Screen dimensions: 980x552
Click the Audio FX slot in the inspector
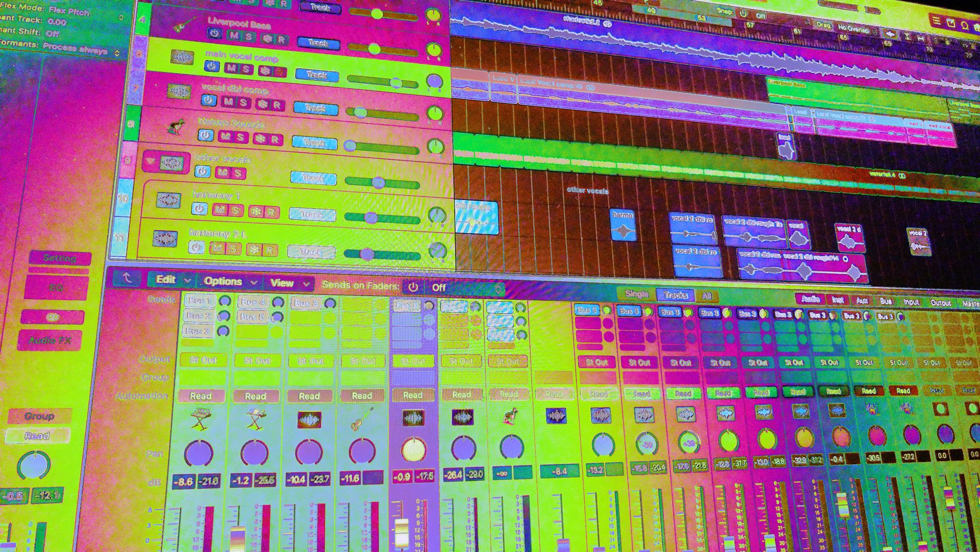click(x=50, y=341)
